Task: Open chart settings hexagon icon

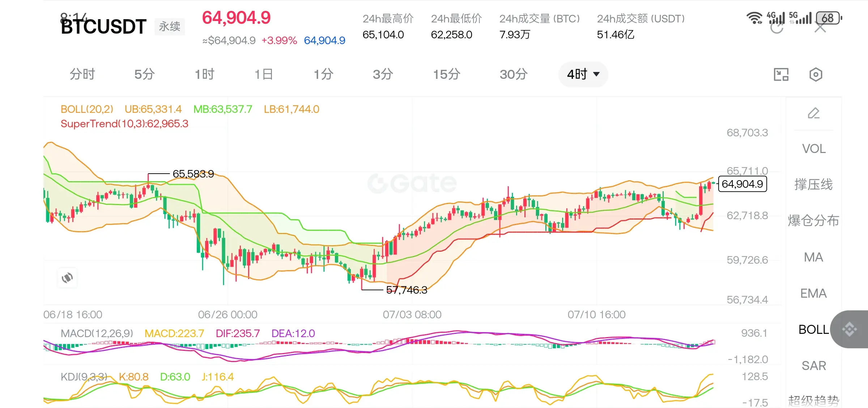Action: 816,75
